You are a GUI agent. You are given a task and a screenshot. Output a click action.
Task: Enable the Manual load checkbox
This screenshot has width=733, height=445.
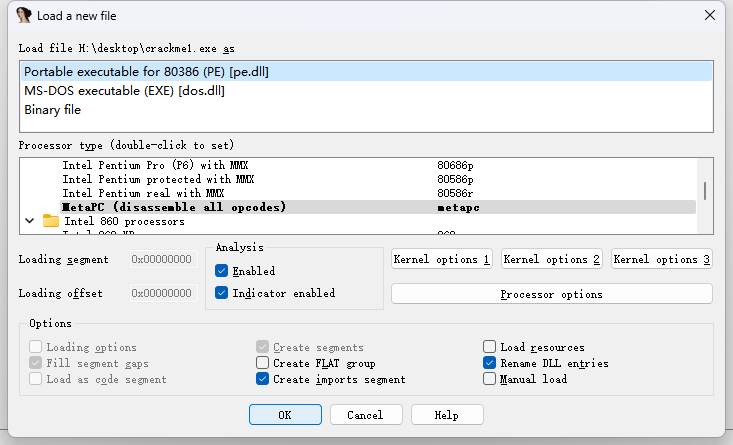(x=489, y=379)
